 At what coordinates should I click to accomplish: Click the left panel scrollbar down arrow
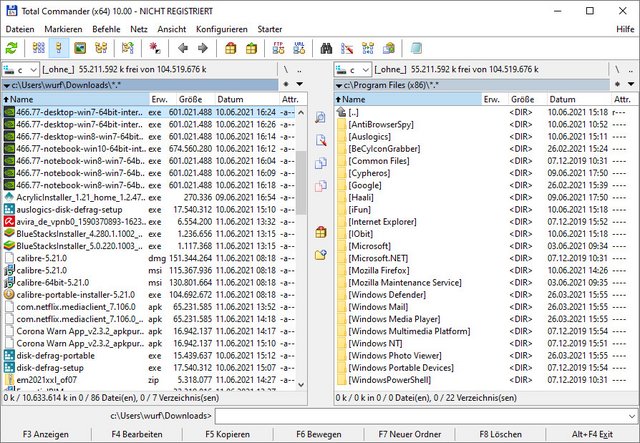(301, 385)
